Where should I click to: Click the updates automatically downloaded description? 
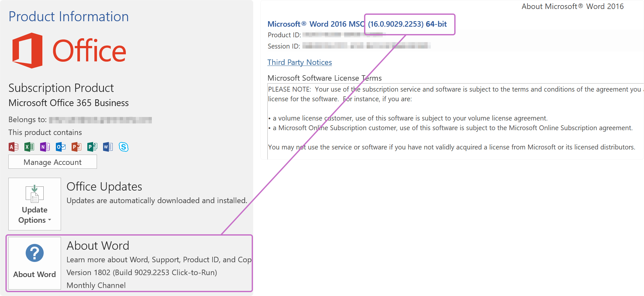[x=157, y=201]
